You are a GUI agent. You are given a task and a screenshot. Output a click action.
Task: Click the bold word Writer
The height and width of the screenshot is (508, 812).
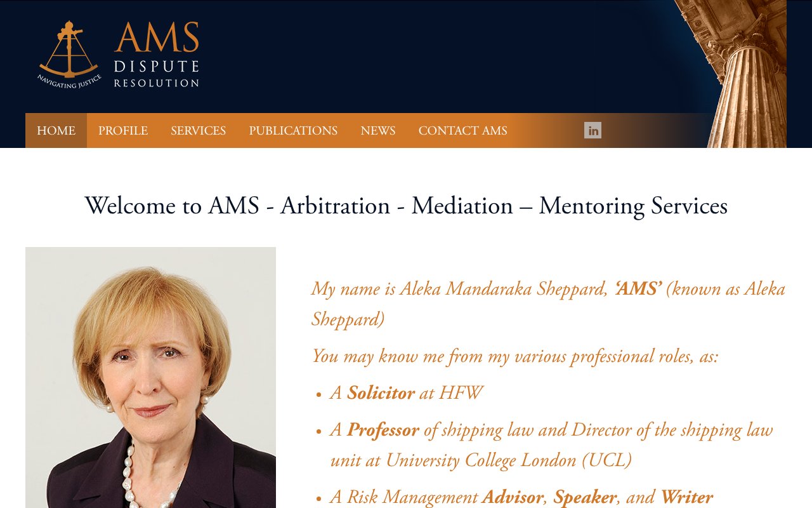tap(686, 497)
